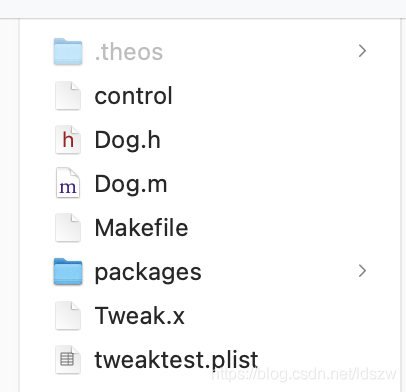
Task: Click the Dog.m source file icon
Action: (68, 183)
